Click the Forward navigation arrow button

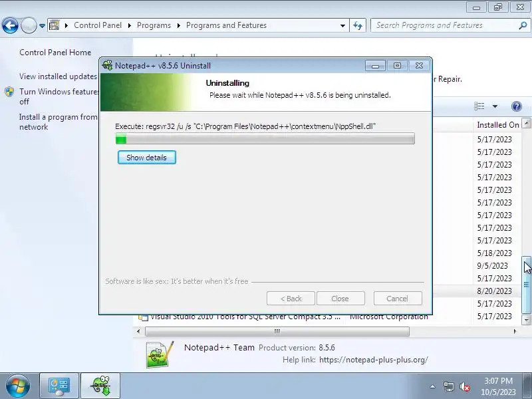[29, 25]
